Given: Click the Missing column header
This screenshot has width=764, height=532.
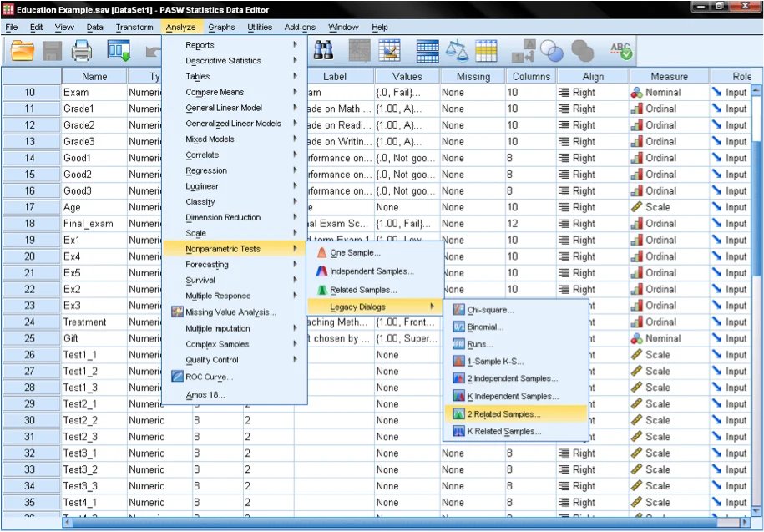Looking at the screenshot, I should coord(473,77).
